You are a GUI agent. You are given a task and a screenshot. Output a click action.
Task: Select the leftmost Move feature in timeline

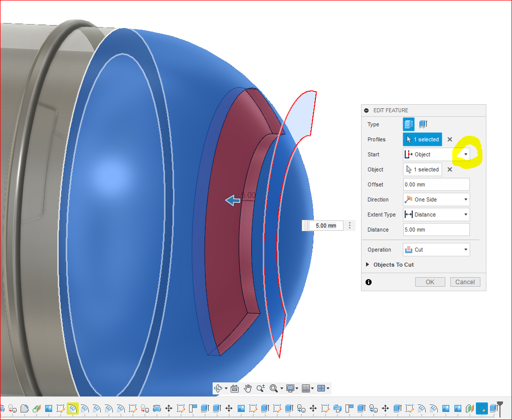coord(169,408)
